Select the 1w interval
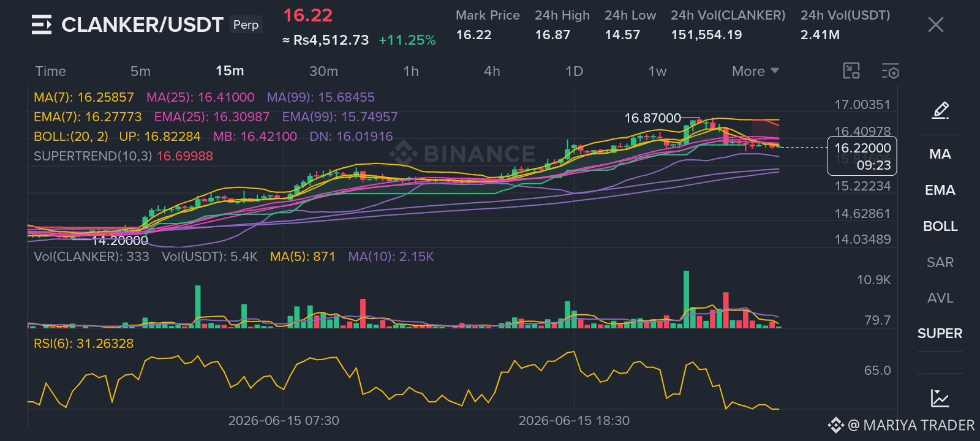Screen dimensions: 980x441 pos(657,71)
